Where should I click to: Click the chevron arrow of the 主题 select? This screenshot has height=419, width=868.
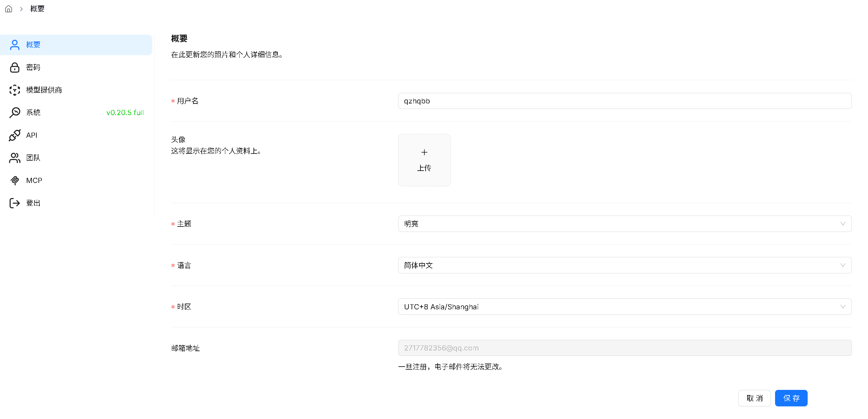click(843, 224)
